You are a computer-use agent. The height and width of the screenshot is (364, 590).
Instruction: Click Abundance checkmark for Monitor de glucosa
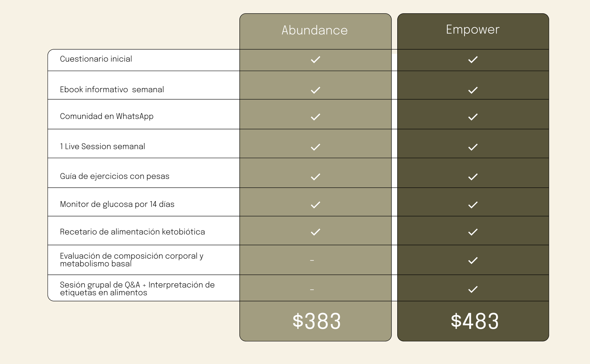click(x=315, y=205)
